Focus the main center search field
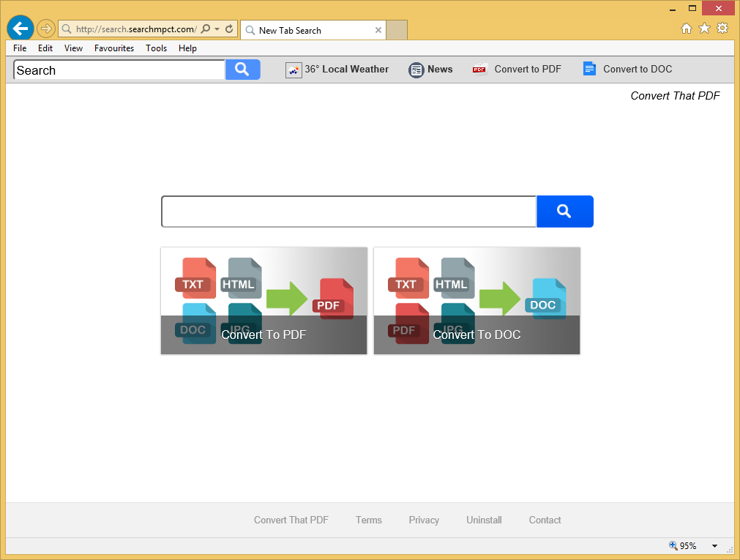The height and width of the screenshot is (560, 740). 348,212
